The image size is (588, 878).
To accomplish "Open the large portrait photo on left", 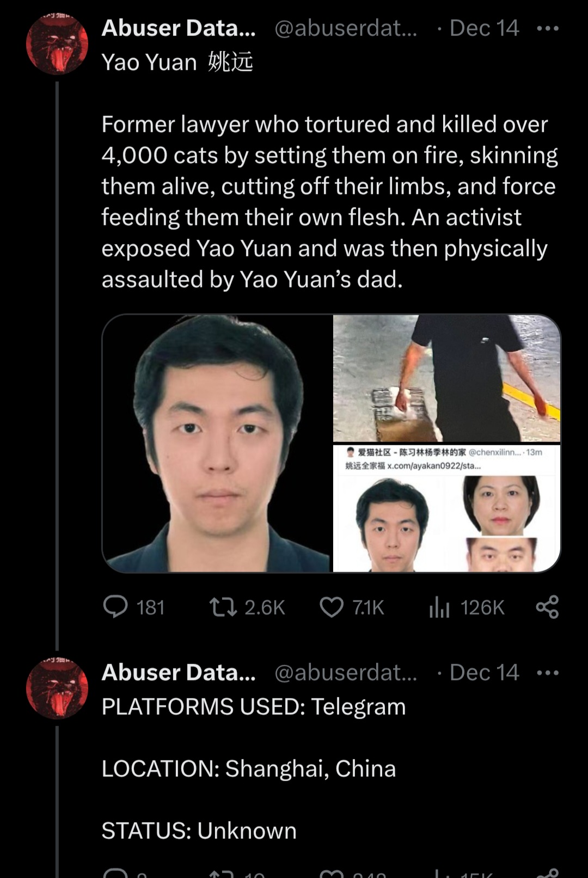I will point(217,443).
